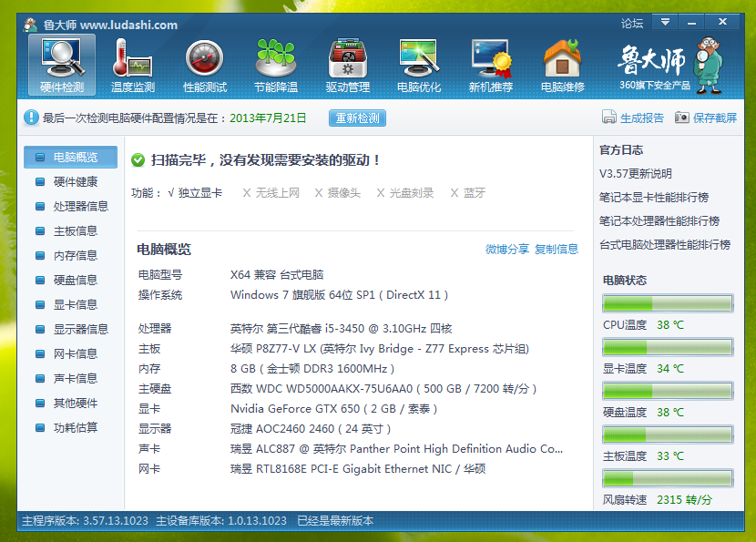Open the 论坛 forum link

click(x=632, y=23)
